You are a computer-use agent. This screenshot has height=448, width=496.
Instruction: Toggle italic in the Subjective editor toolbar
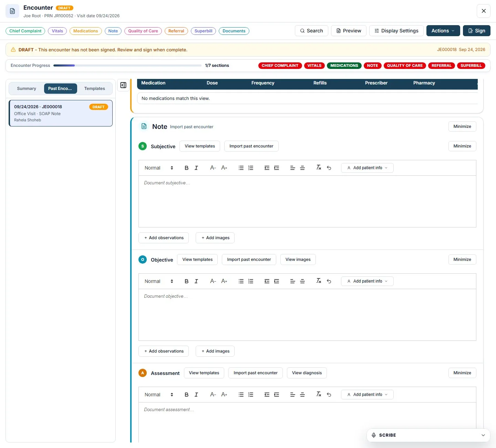196,168
